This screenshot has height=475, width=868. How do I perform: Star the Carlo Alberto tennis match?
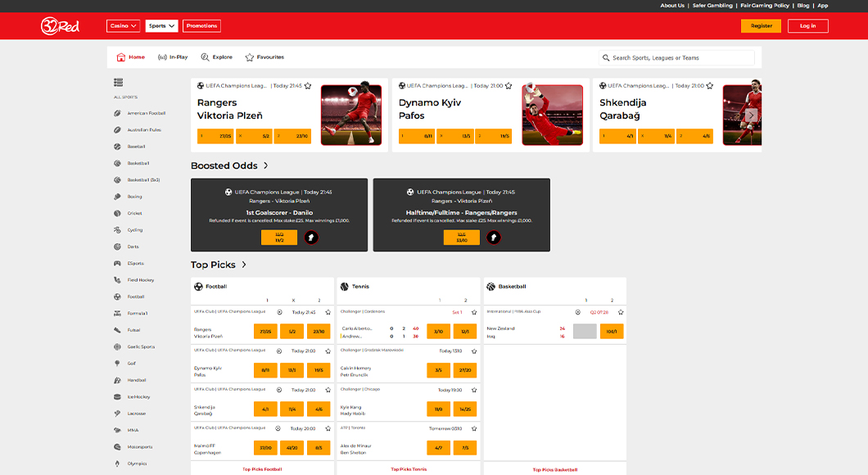(474, 312)
